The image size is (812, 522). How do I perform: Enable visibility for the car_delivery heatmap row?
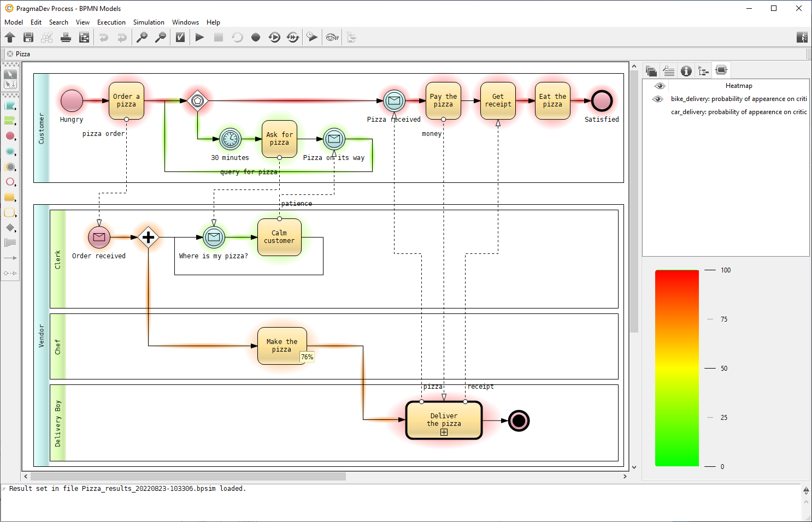[x=658, y=112]
